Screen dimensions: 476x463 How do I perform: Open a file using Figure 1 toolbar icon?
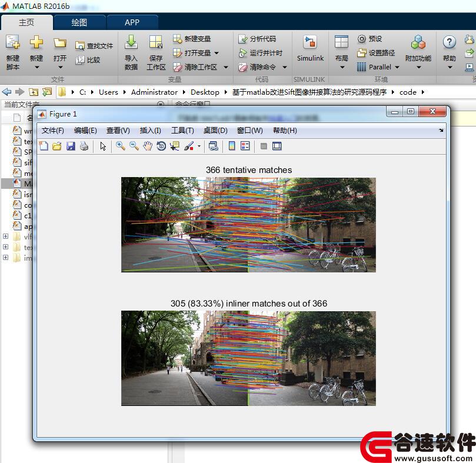[x=56, y=146]
